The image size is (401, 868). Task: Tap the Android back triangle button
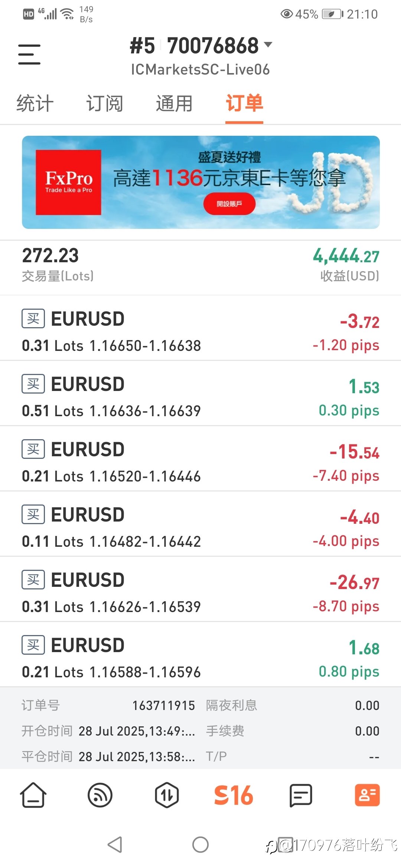tap(115, 845)
